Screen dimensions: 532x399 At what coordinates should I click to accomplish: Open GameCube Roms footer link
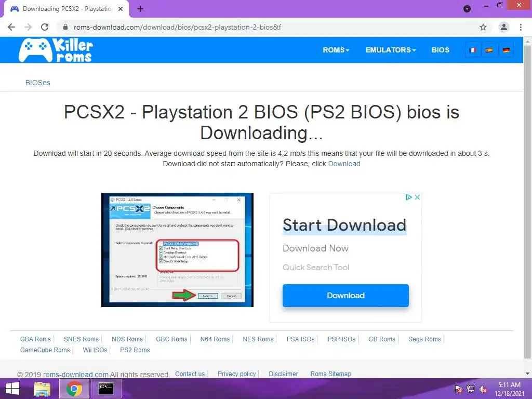pos(45,350)
